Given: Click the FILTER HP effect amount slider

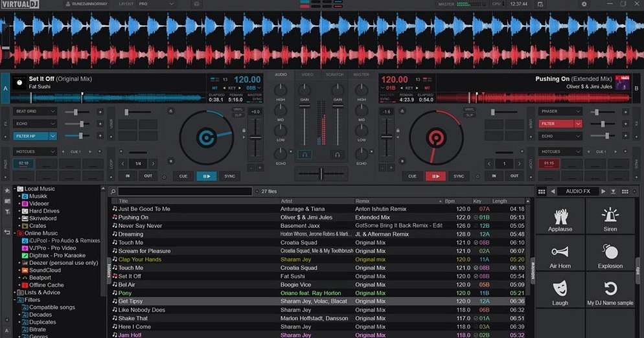Looking at the screenshot, I should [78, 136].
